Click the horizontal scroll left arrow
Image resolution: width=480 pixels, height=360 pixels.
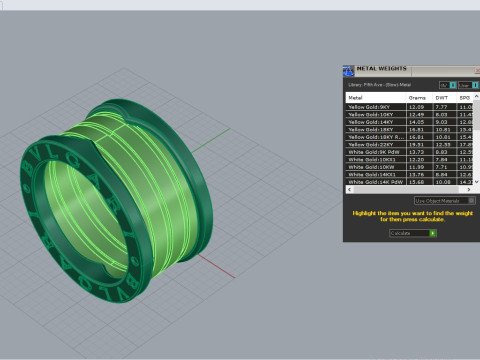(349, 189)
